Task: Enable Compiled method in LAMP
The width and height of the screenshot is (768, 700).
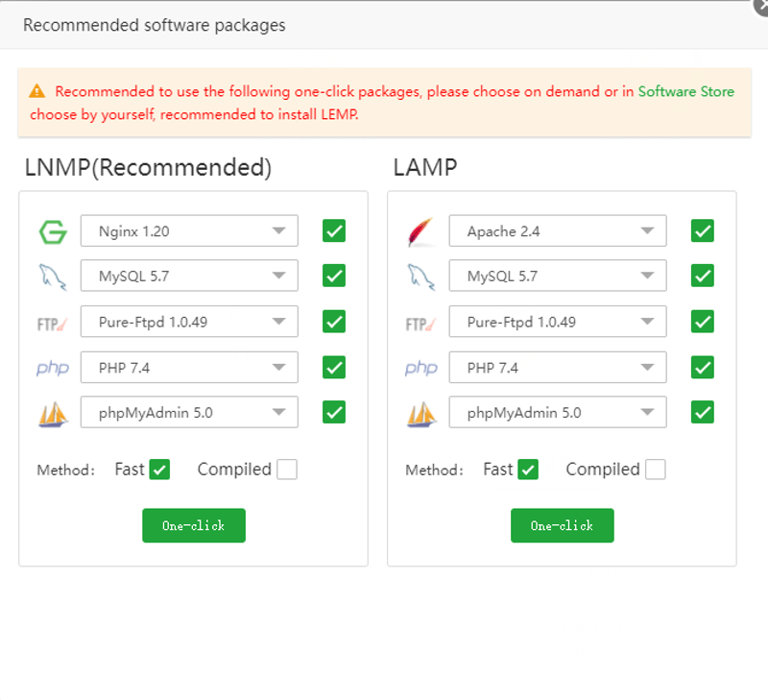Action: click(656, 470)
